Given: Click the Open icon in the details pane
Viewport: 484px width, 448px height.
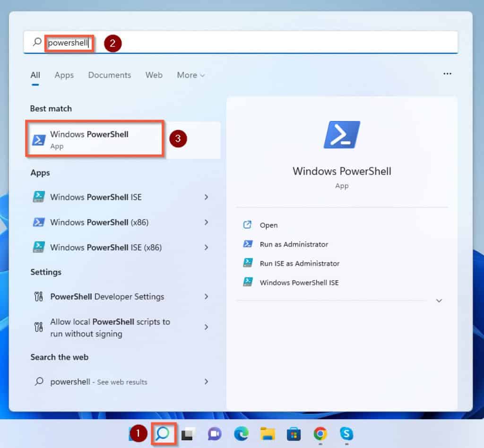Looking at the screenshot, I should tap(247, 224).
